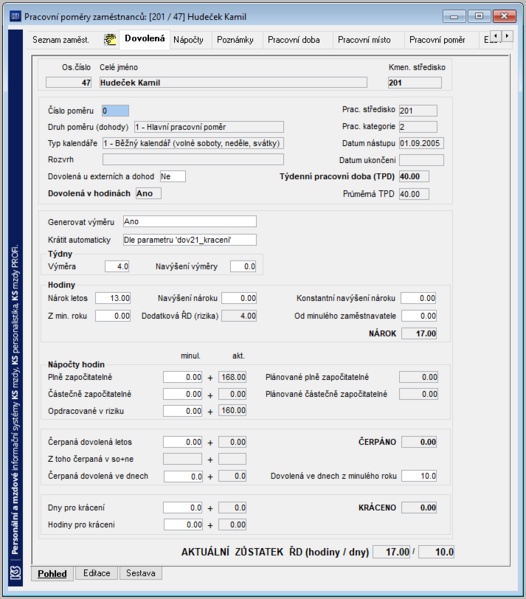Click Hodiny pro krácení akt. field
Screen dimensions: 526x599
232,525
